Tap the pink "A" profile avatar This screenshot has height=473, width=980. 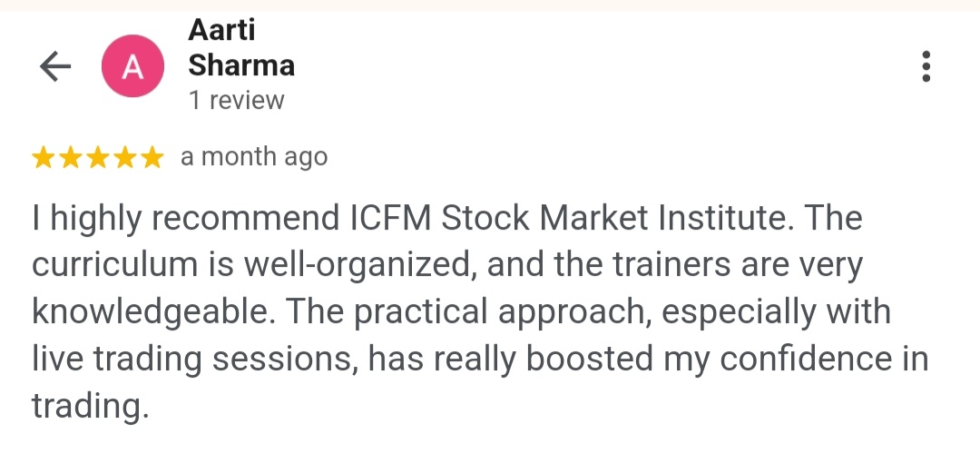pos(132,66)
